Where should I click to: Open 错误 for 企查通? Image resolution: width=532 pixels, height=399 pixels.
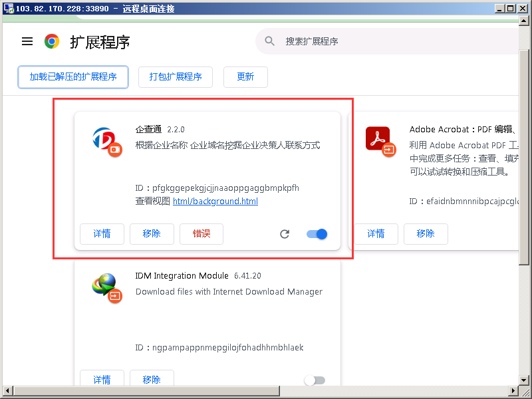point(201,234)
